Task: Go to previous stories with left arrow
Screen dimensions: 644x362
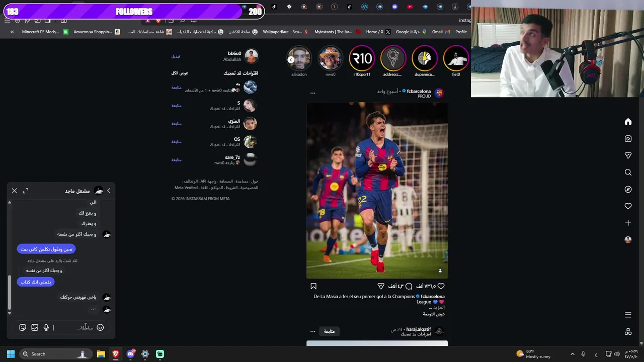Action: click(291, 59)
